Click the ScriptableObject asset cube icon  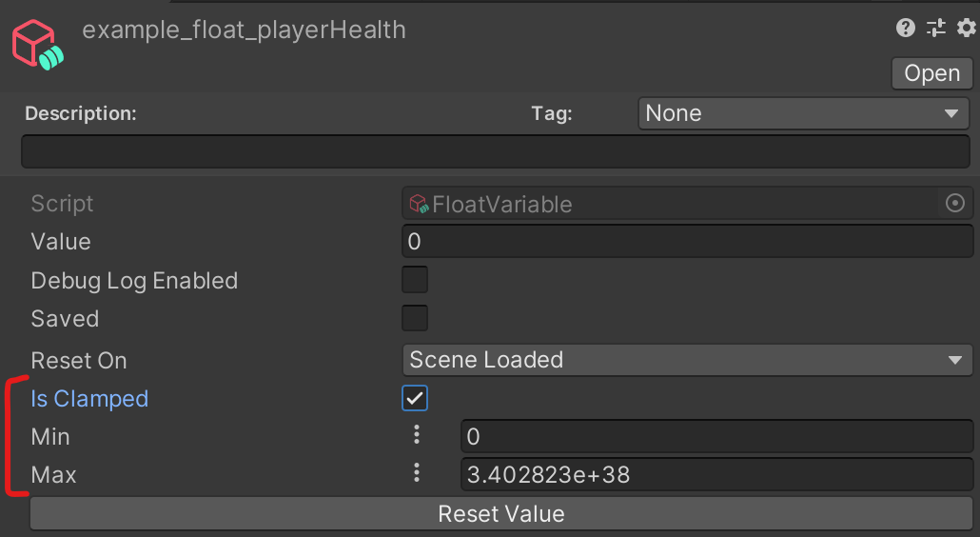(x=38, y=43)
